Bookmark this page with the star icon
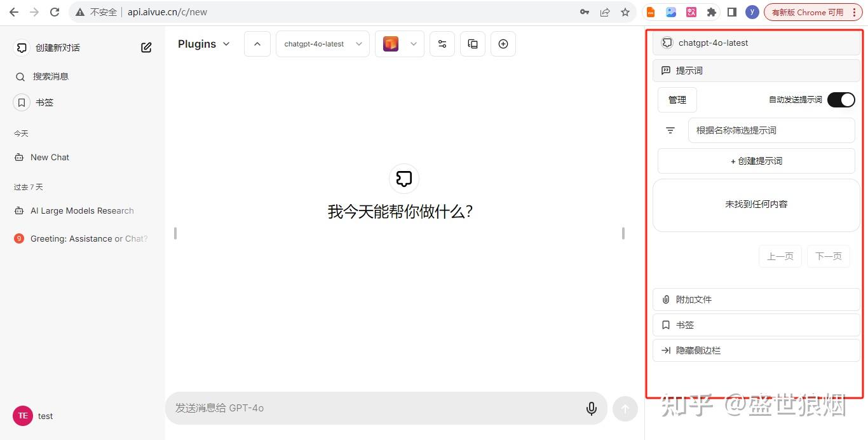Screen dimensions: 868x440 click(625, 12)
